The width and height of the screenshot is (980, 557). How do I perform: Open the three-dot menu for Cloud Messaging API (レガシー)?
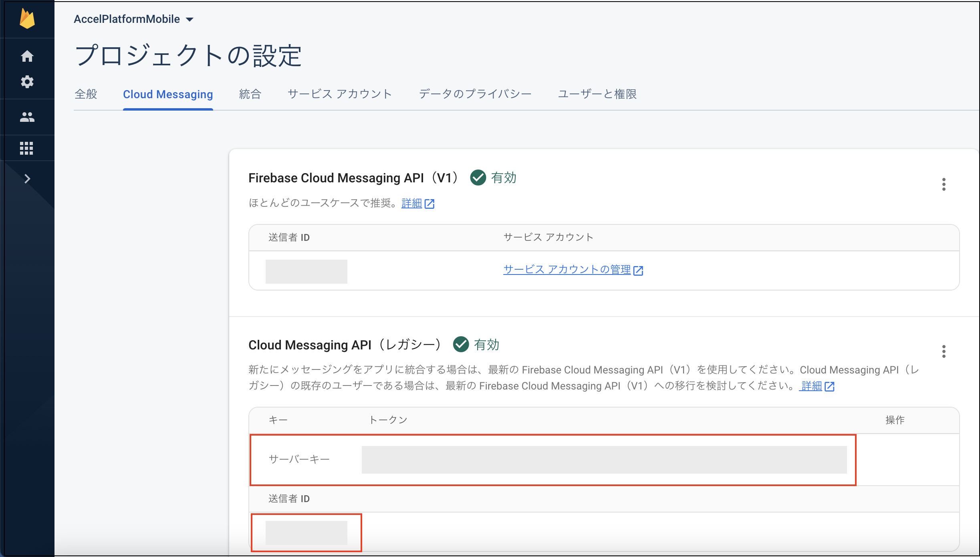(x=944, y=351)
